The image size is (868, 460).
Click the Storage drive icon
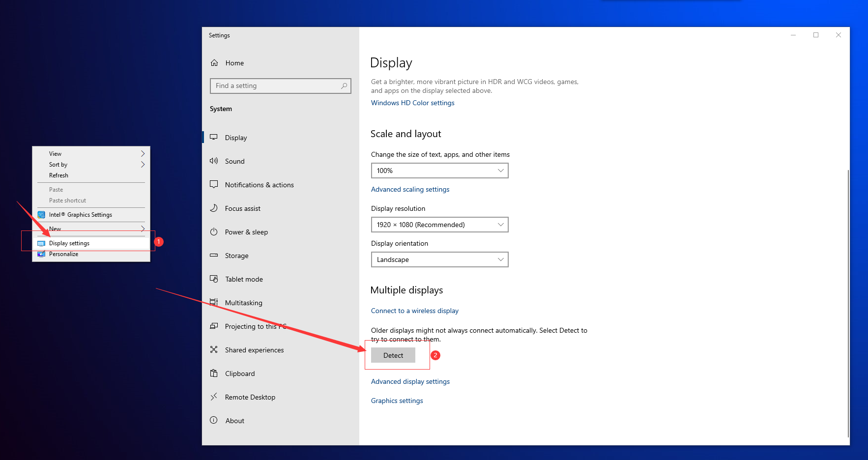[214, 255]
